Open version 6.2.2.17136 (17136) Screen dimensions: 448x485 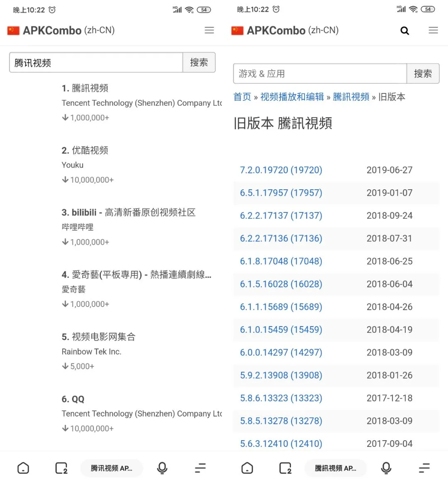[281, 238]
